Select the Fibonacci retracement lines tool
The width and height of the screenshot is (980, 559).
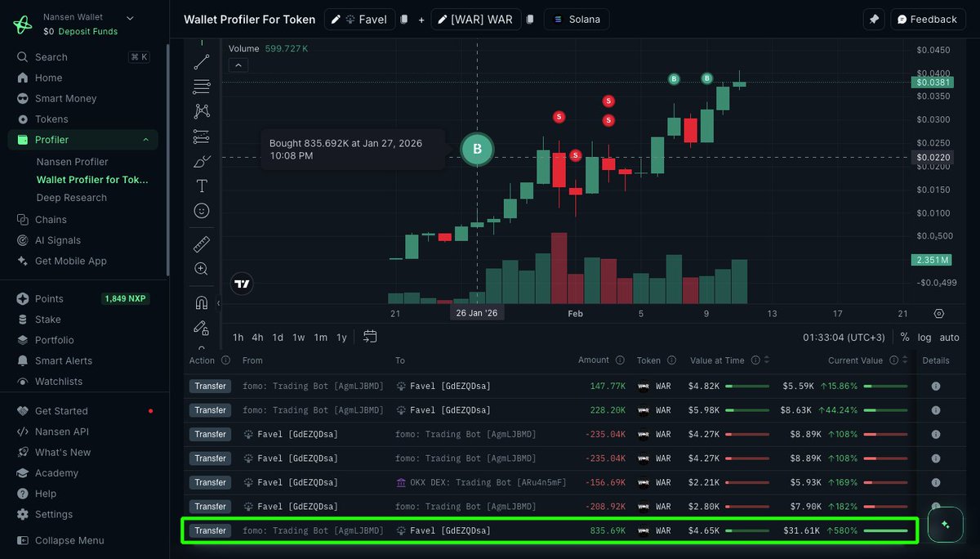tap(202, 87)
